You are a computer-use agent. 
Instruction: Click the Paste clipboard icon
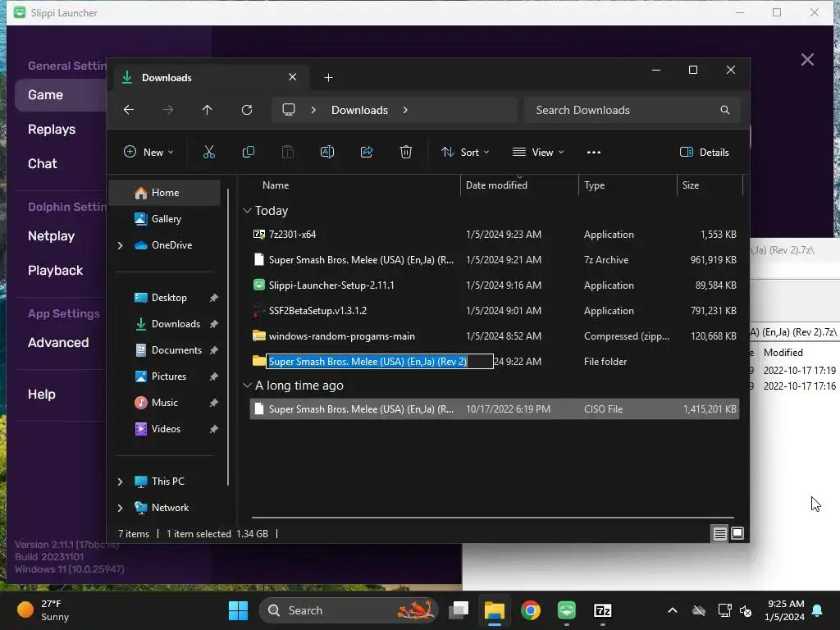288,152
